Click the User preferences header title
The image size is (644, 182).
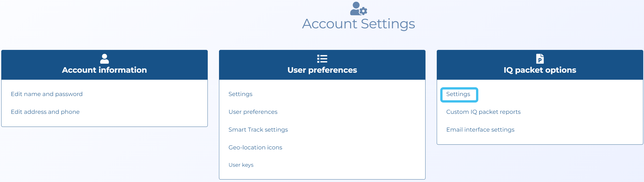pos(322,70)
